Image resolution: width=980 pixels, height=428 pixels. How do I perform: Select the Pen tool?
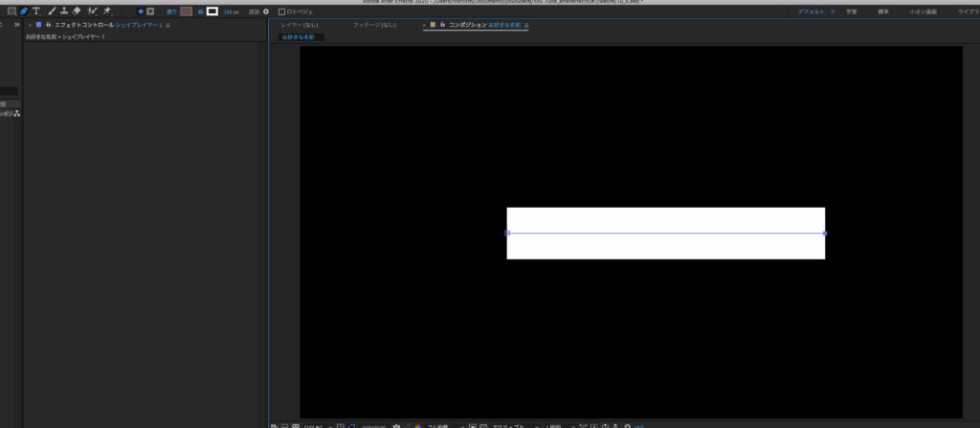[24, 11]
